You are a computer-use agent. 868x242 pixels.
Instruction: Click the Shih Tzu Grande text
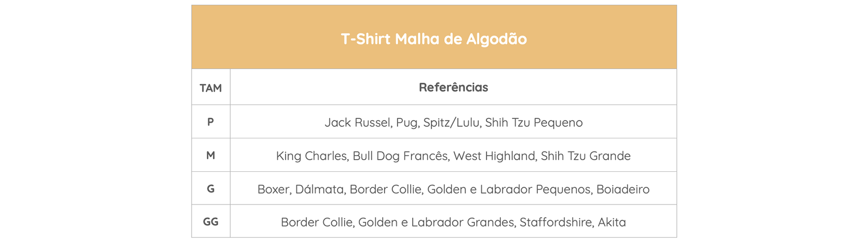(586, 156)
